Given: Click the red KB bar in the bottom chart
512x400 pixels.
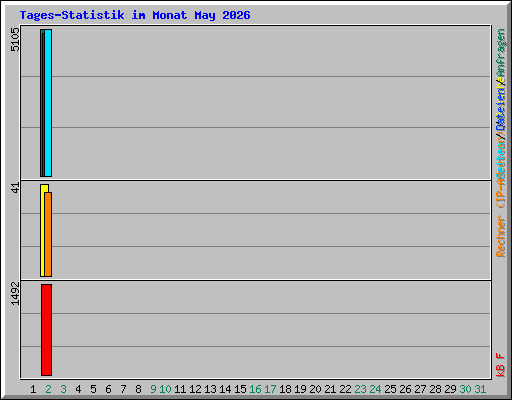Looking at the screenshot, I should 46,330.
